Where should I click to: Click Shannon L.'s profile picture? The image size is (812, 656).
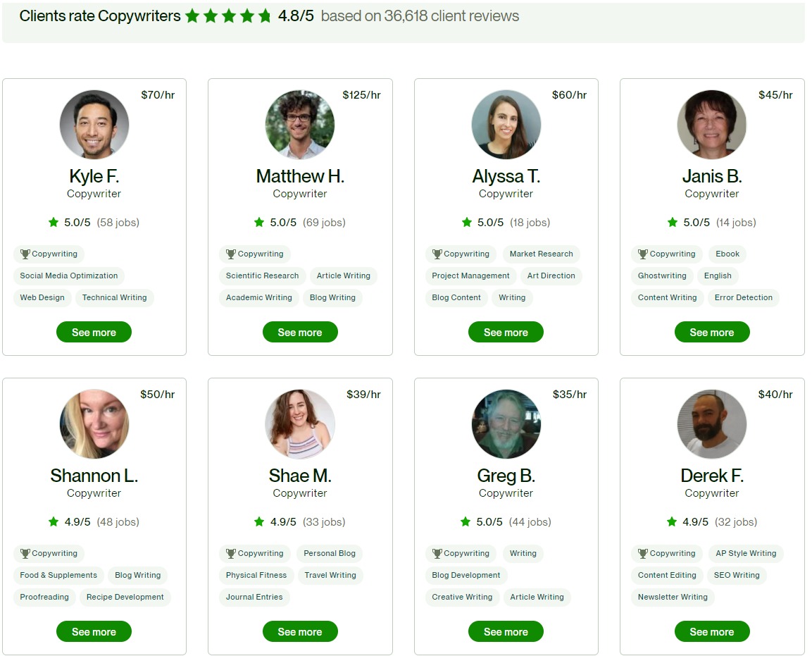click(x=94, y=424)
